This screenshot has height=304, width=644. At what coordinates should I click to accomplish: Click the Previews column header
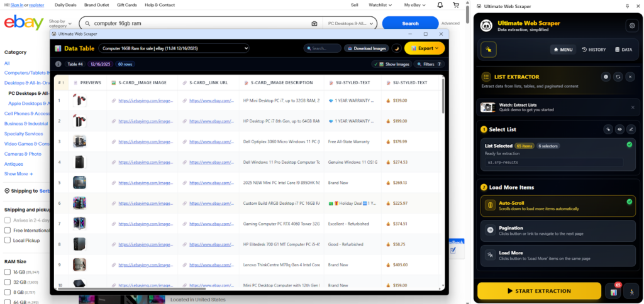(x=87, y=82)
